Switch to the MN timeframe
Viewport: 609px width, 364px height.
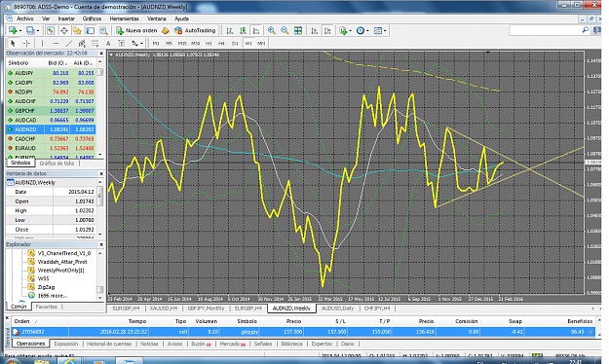tap(261, 43)
